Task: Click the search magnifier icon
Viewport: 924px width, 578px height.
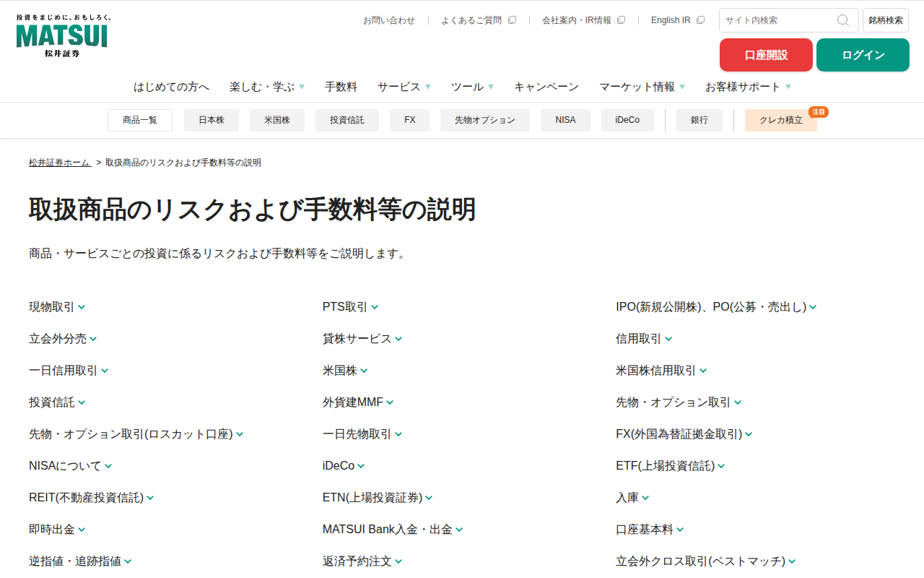Action: tap(843, 20)
